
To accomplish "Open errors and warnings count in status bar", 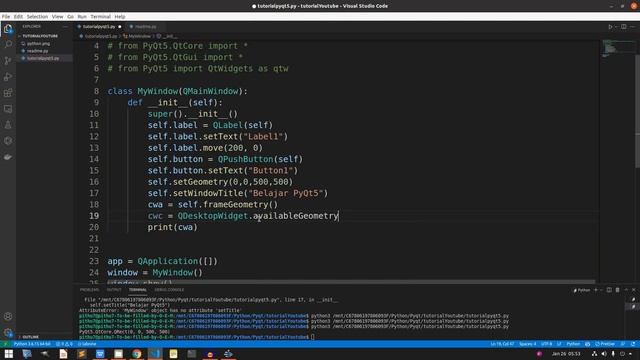I will (64, 344).
